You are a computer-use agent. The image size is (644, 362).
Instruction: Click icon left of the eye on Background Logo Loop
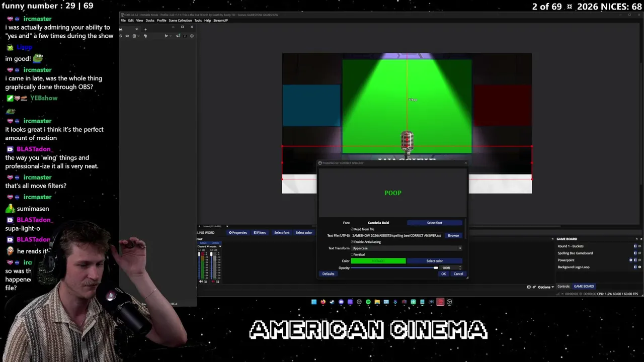point(635,267)
